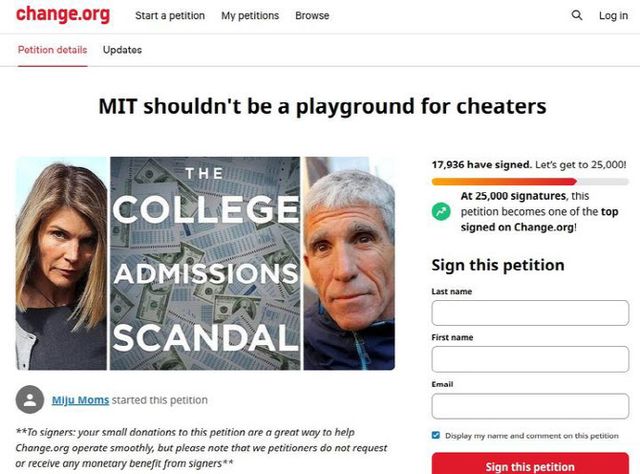Open the College Admissions Scandal image
The width and height of the screenshot is (640, 474).
205,263
